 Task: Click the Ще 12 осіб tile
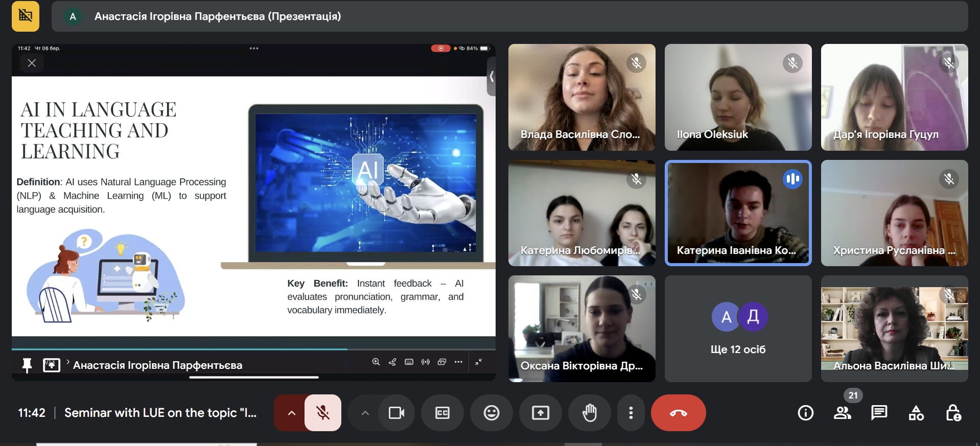pos(738,329)
